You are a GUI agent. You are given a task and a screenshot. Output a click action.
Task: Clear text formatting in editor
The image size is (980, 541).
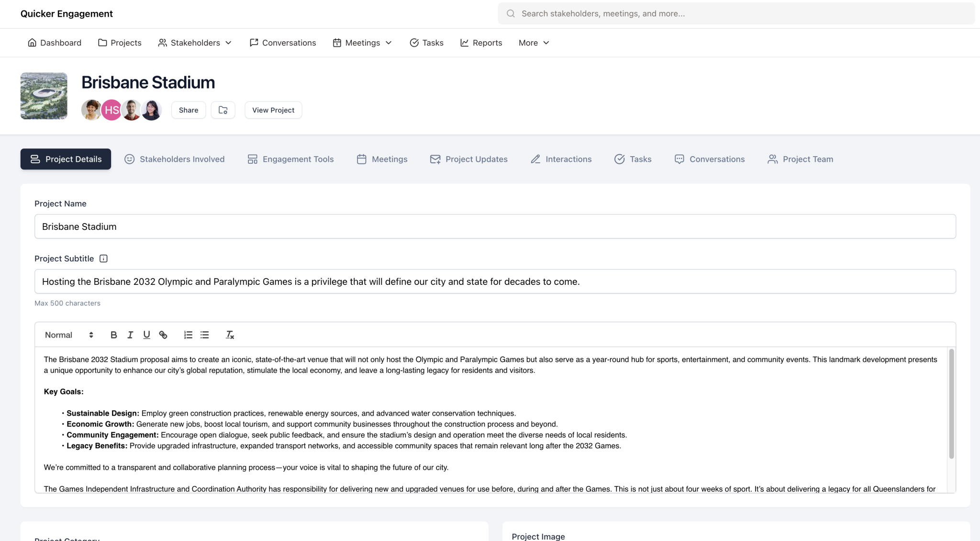[230, 335]
